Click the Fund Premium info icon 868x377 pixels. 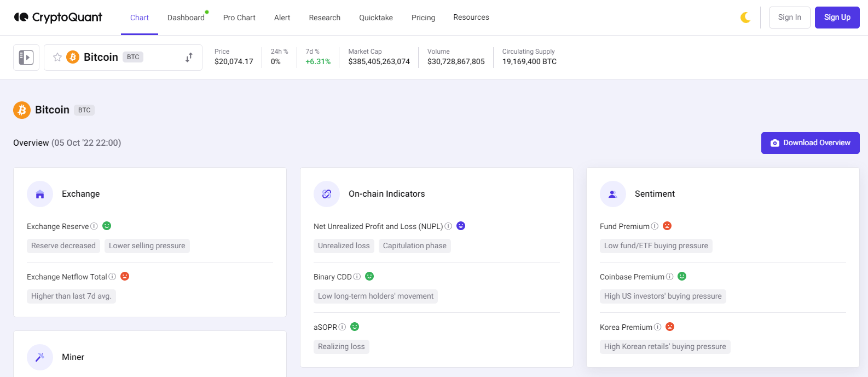pos(655,226)
